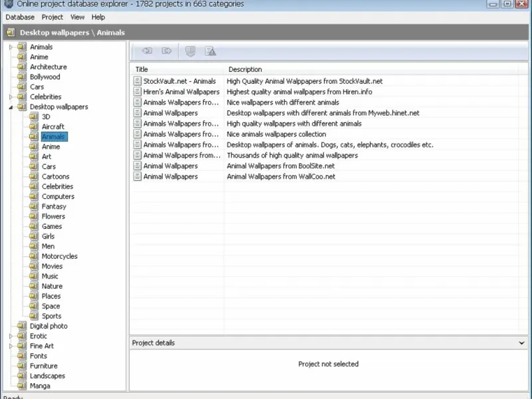Sort list by Title column header

coord(177,69)
